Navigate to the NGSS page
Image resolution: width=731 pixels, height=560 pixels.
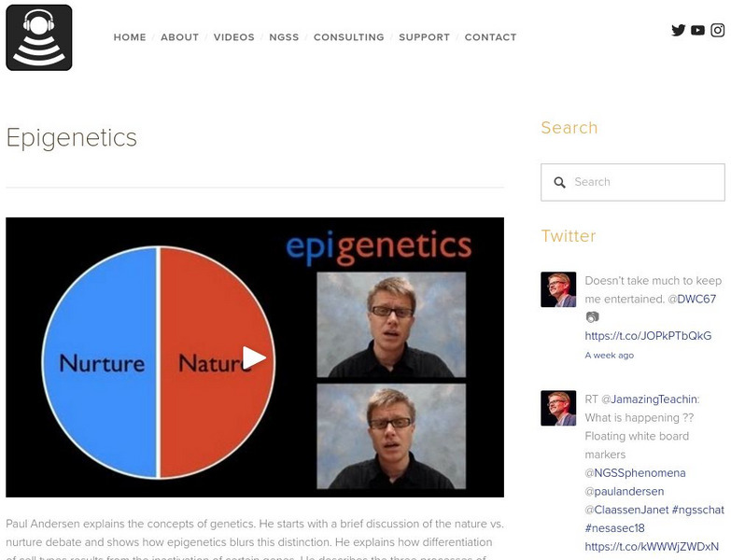pyautogui.click(x=284, y=37)
